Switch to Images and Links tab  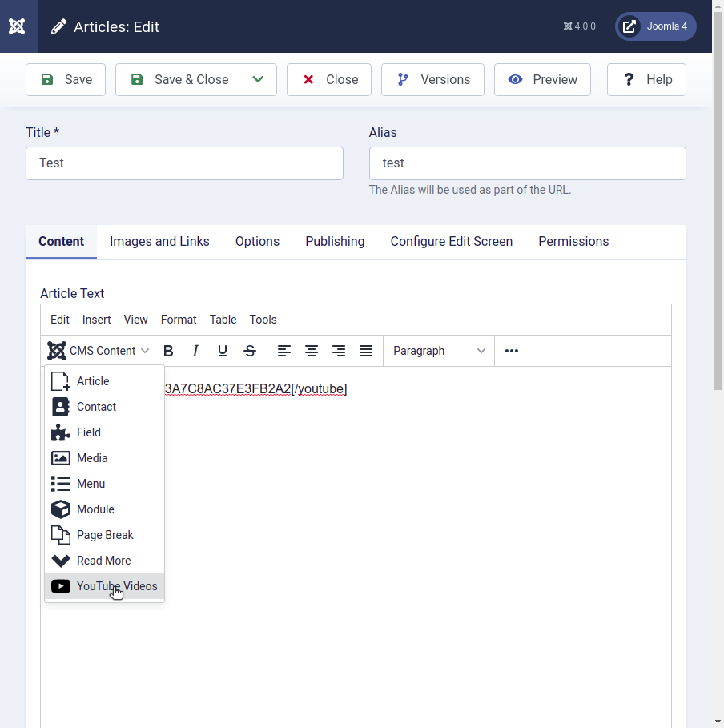click(159, 242)
